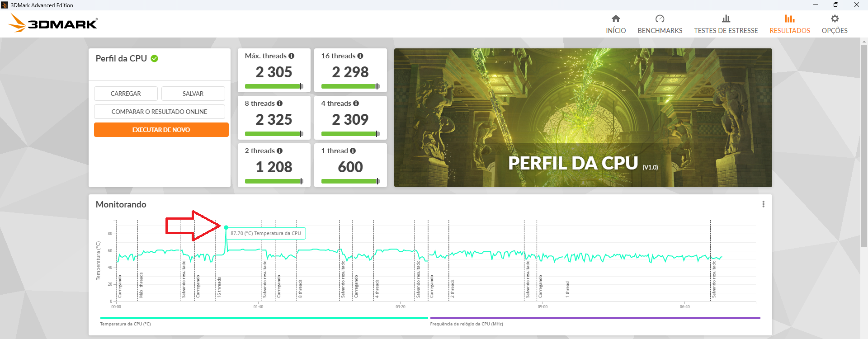Viewport: 868px width, 339px height.
Task: Select the RESULTADOS tab
Action: (790, 24)
